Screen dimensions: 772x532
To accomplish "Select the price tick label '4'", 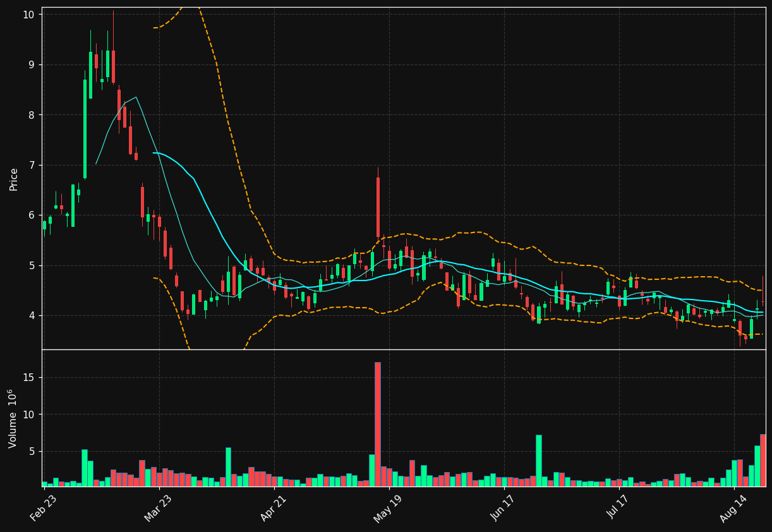I will coord(33,316).
